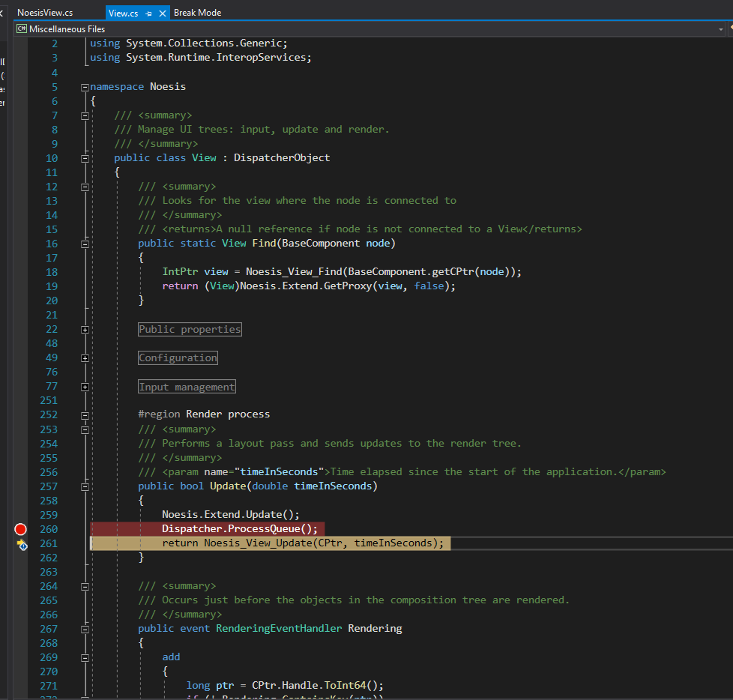Screen dimensions: 733x700
Task: Click RenderingEventHandler on line 267
Action: (x=279, y=629)
